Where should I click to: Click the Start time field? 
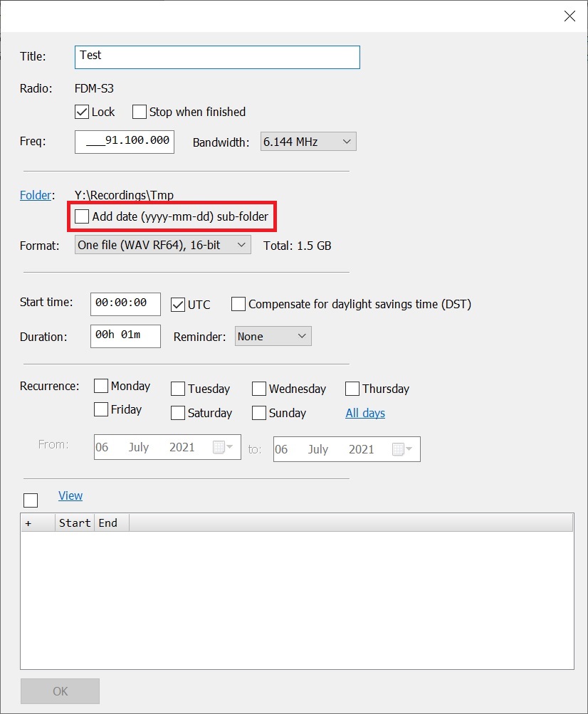[125, 303]
